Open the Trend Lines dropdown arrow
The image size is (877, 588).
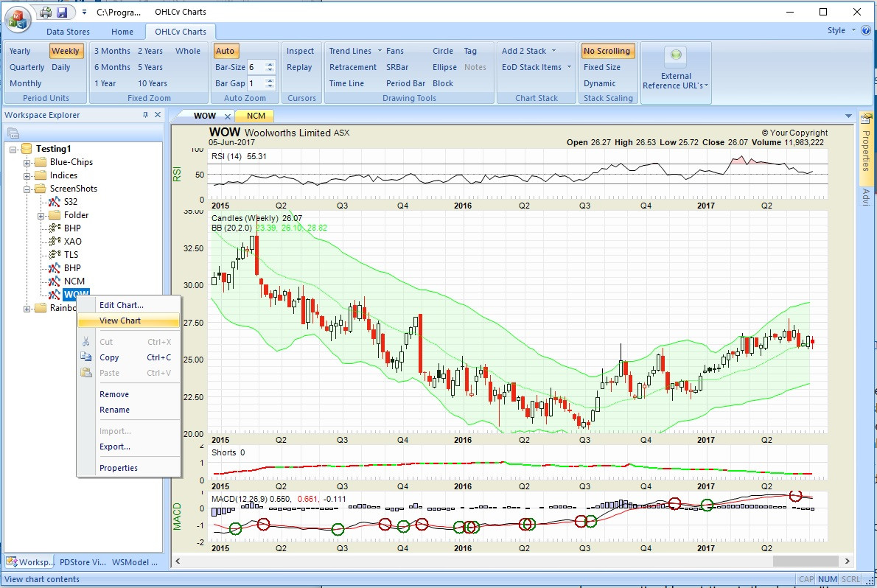(380, 51)
